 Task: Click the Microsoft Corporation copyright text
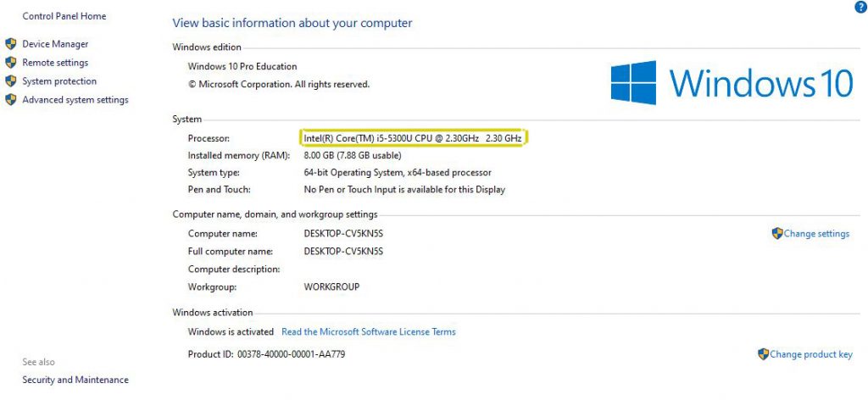tap(278, 85)
